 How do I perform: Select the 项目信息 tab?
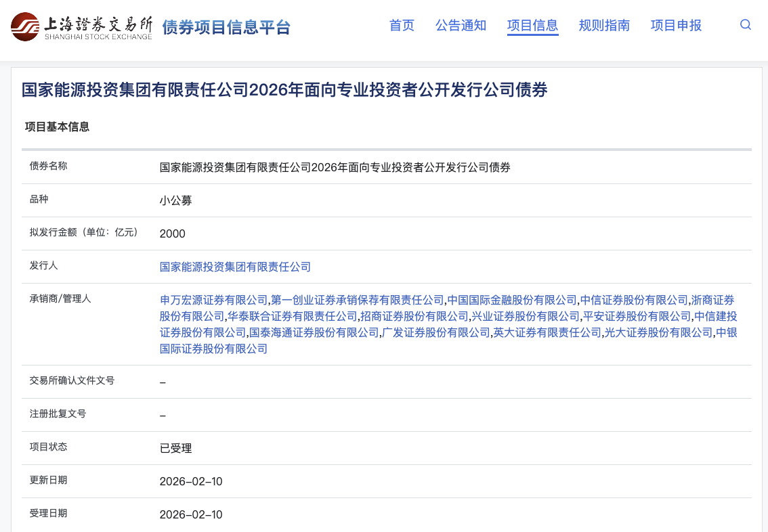pyautogui.click(x=532, y=25)
